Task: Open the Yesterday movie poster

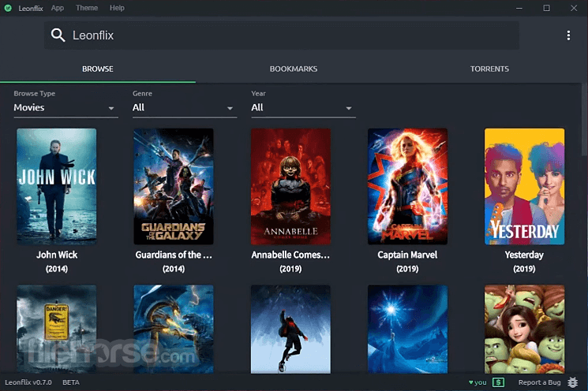Action: [524, 187]
